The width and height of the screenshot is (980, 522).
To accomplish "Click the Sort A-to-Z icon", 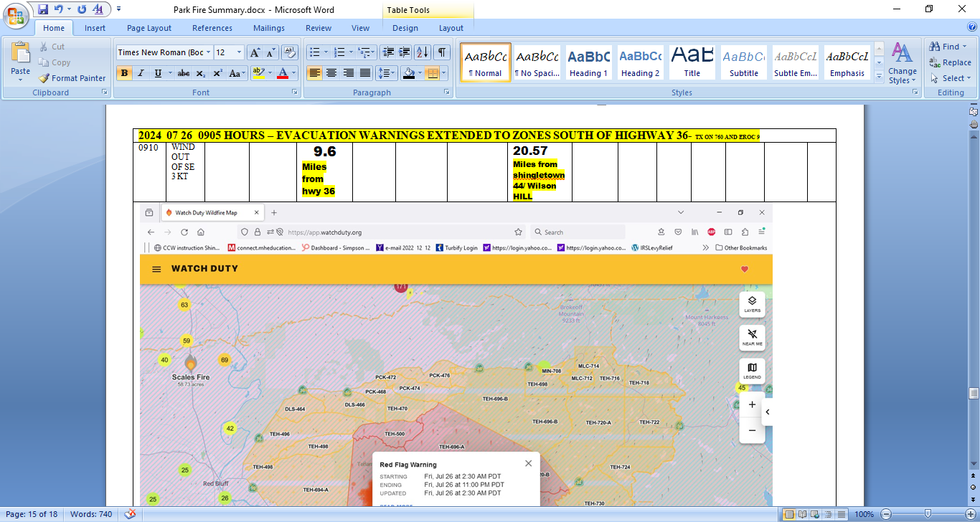I will [423, 52].
